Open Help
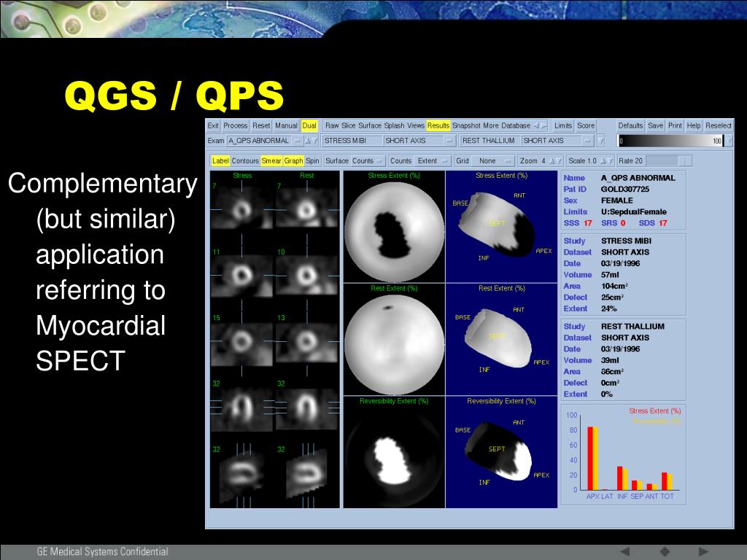 coord(694,125)
